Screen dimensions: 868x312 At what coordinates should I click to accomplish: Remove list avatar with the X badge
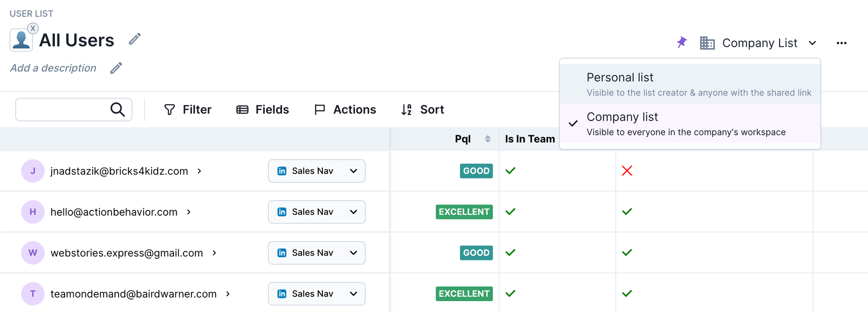(x=33, y=29)
